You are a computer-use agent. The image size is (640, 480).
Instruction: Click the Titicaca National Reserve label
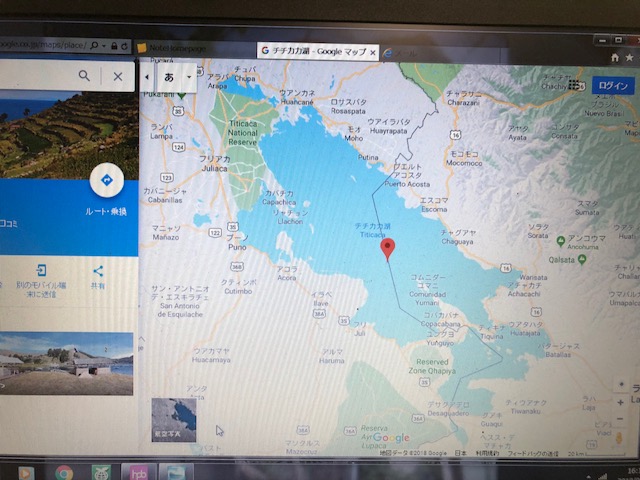242,133
